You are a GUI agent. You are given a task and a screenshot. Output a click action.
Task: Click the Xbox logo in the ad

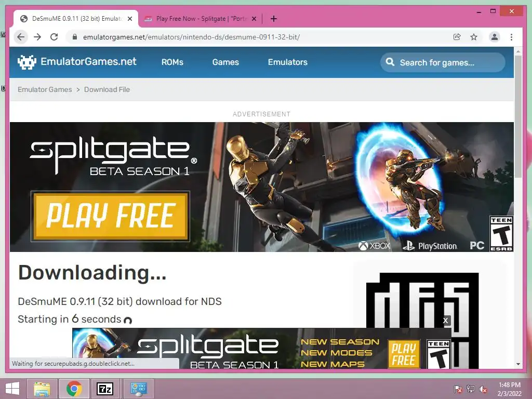375,246
